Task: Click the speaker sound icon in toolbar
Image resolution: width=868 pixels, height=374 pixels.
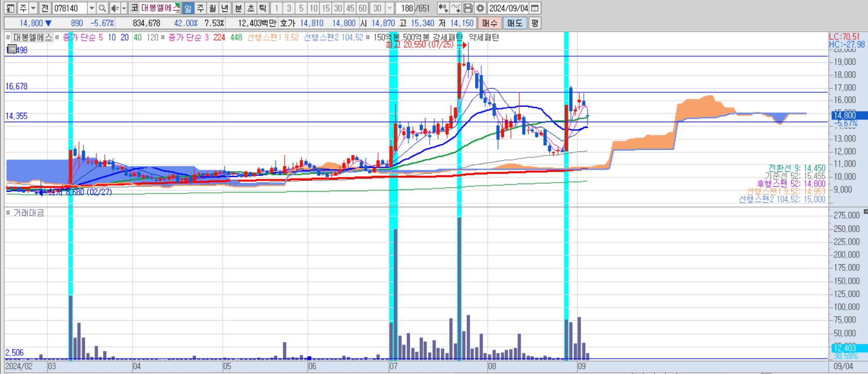Action: tap(114, 8)
